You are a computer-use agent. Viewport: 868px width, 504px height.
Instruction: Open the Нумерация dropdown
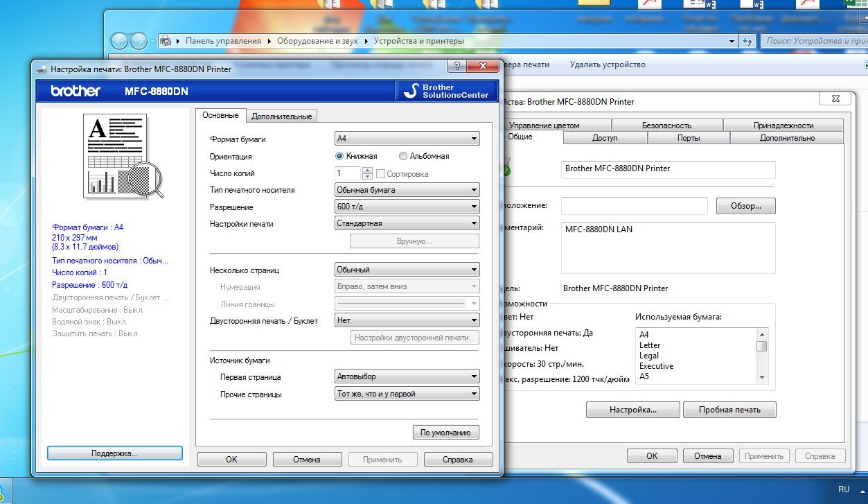point(407,286)
